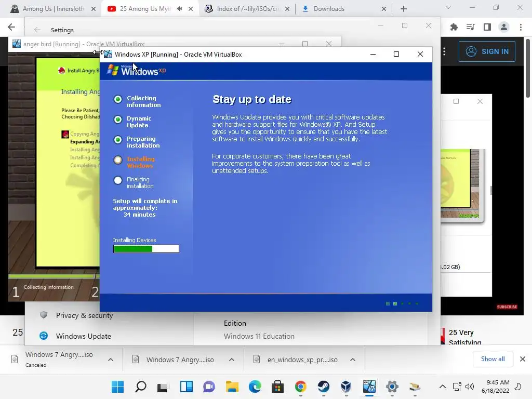Open network status tray icon
532x399 pixels.
457,387
